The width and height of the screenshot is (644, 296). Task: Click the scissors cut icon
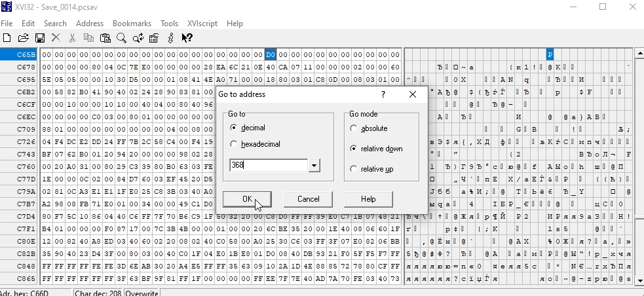pos(72,38)
